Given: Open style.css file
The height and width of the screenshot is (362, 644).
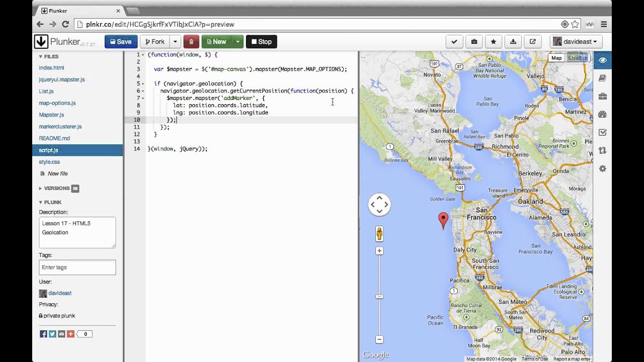Looking at the screenshot, I should pyautogui.click(x=49, y=162).
